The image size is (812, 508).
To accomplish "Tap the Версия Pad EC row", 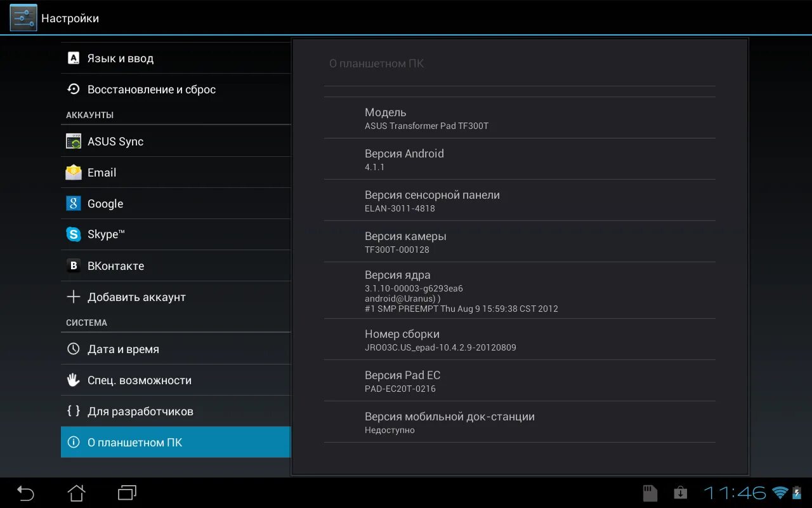I will pos(520,380).
